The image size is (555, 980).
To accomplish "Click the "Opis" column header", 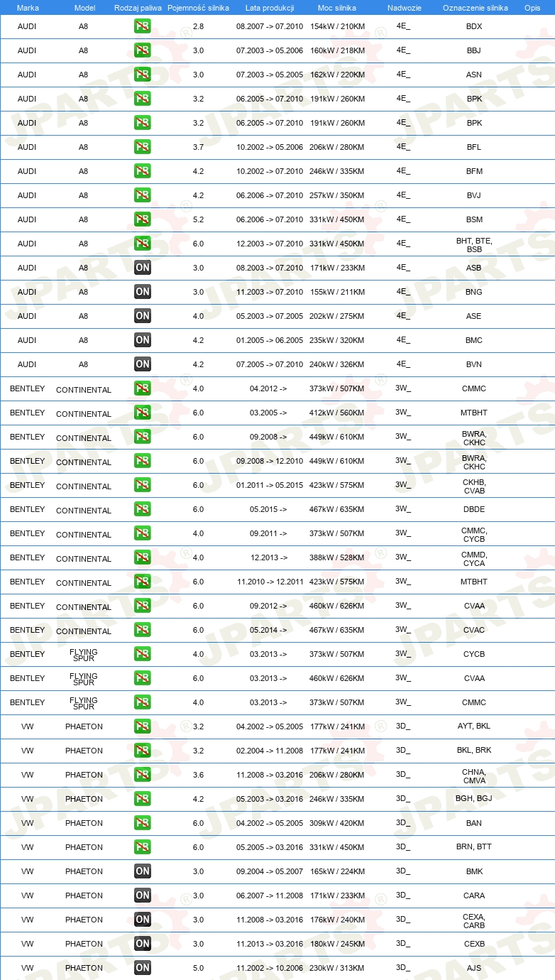I will 532,8.
